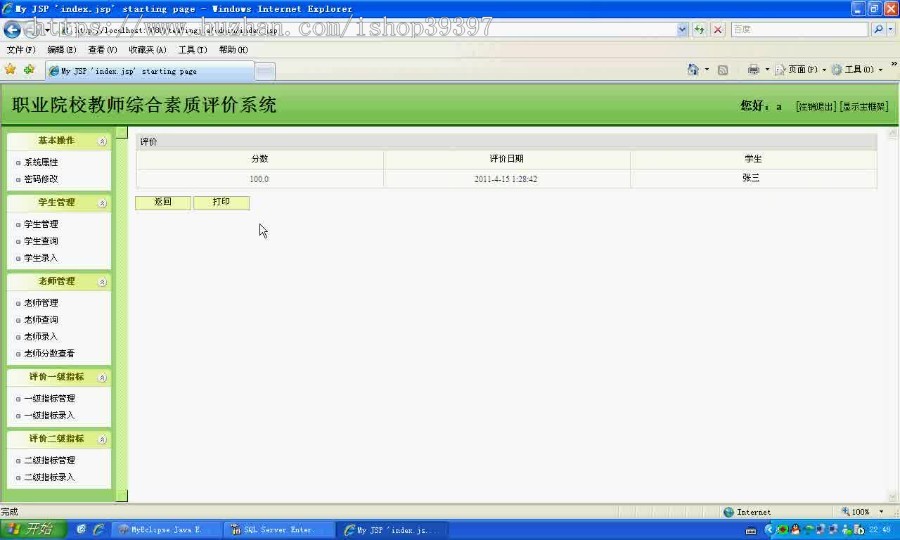
Task: Click the 百度 search box
Action: tap(799, 29)
